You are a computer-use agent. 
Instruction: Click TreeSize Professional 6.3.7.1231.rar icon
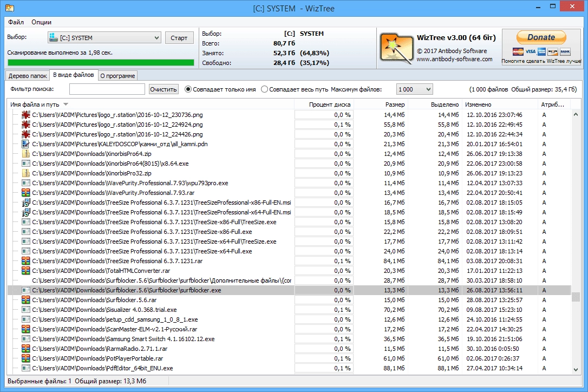pyautogui.click(x=26, y=261)
